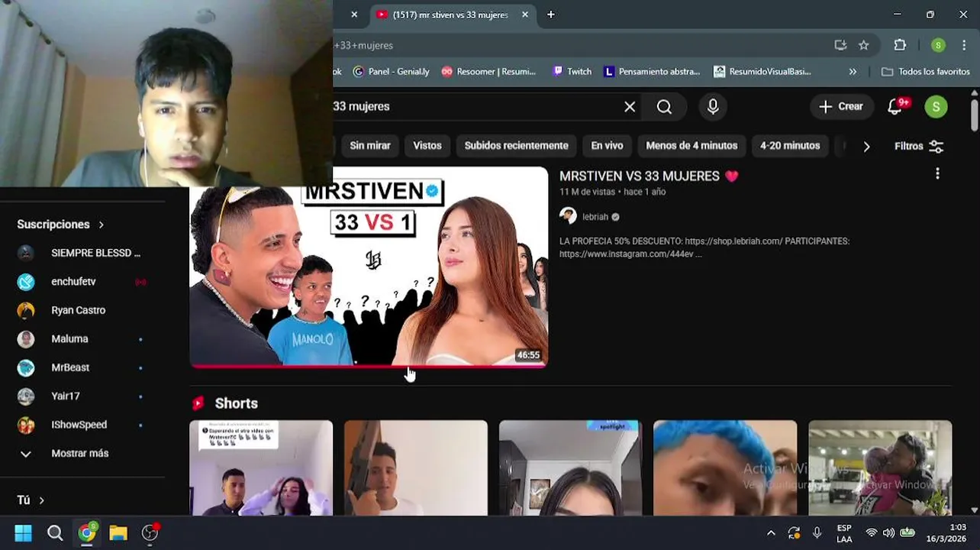This screenshot has width=980, height=550.
Task: Open the Pensamiento abstra... bookmark
Action: 652,72
